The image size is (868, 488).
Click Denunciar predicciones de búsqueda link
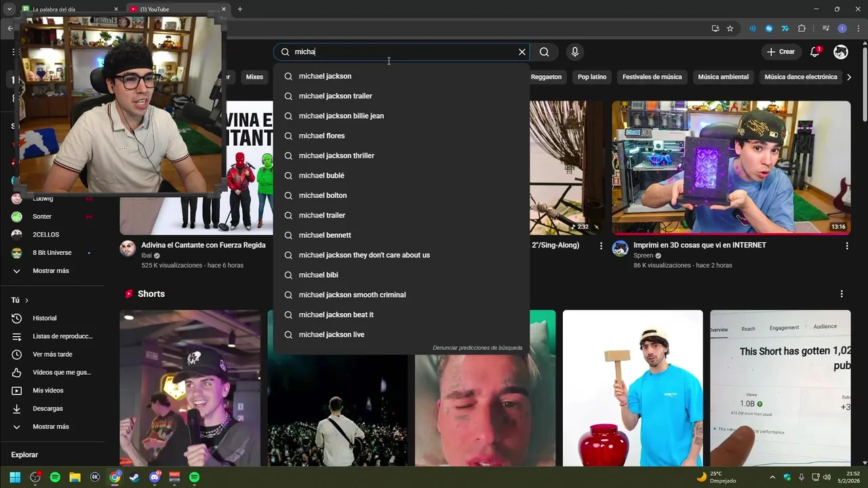[x=477, y=348]
